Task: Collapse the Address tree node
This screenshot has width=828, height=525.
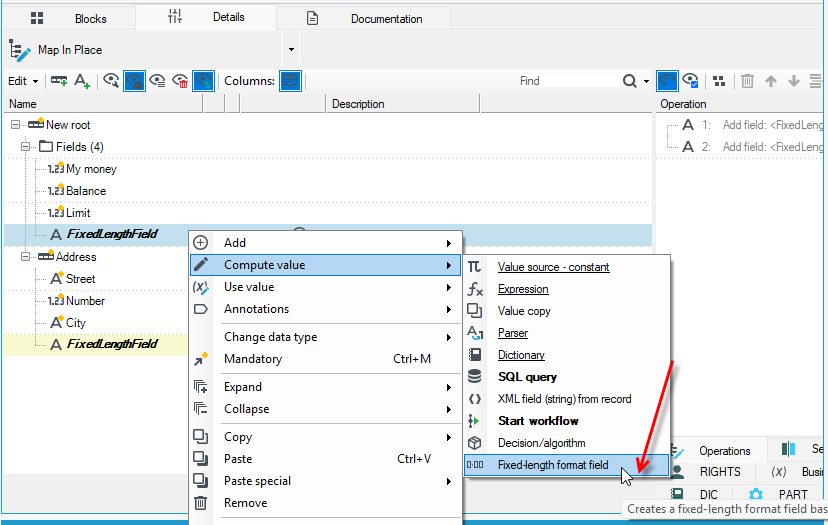Action: (x=25, y=257)
